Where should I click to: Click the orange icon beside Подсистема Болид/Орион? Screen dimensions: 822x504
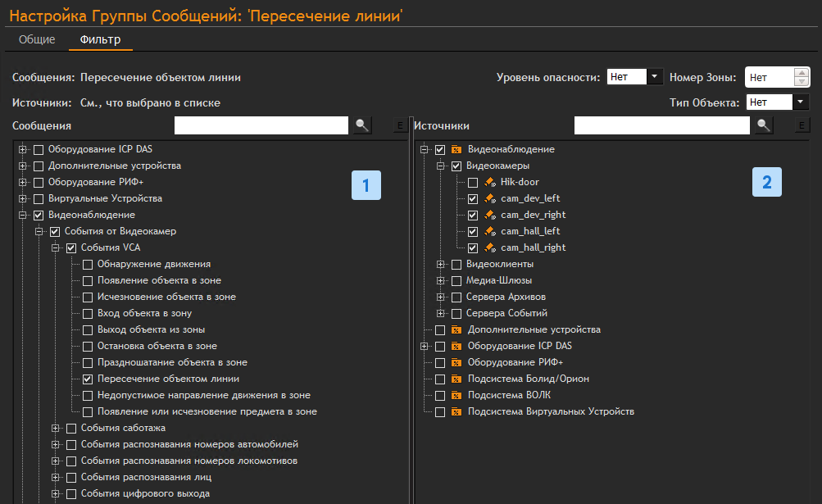click(x=456, y=379)
